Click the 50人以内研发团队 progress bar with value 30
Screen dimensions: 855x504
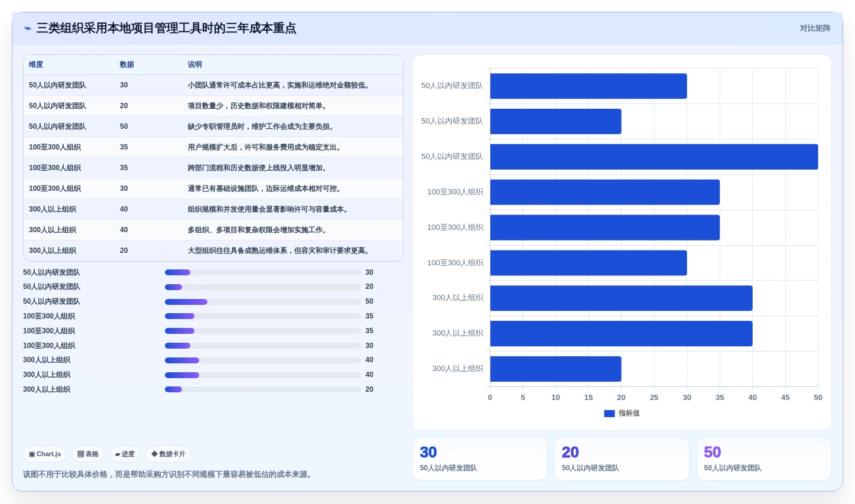[263, 272]
